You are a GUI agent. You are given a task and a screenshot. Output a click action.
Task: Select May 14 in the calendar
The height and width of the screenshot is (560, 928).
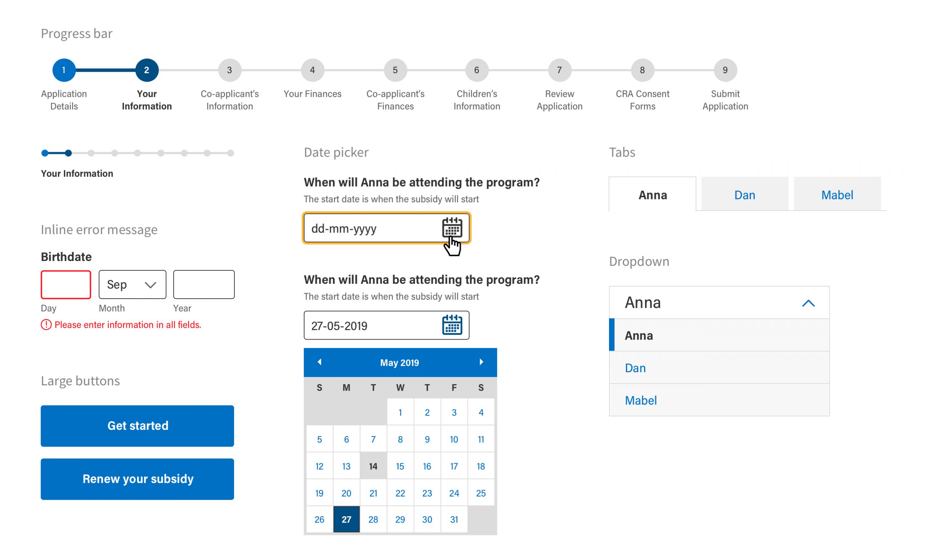373,466
